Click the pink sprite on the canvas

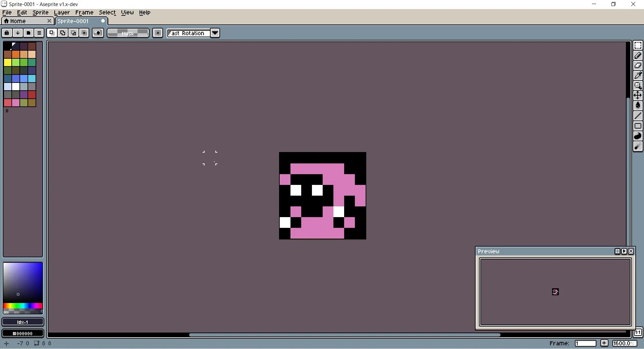322,196
